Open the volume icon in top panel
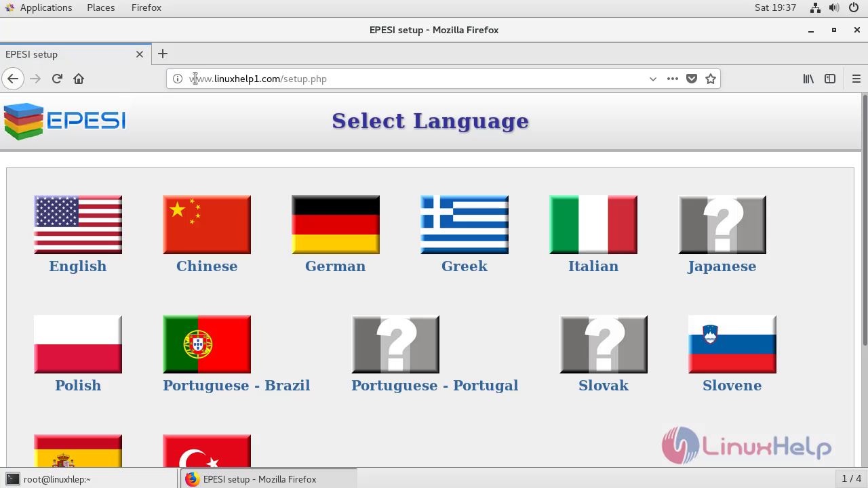 coord(834,7)
